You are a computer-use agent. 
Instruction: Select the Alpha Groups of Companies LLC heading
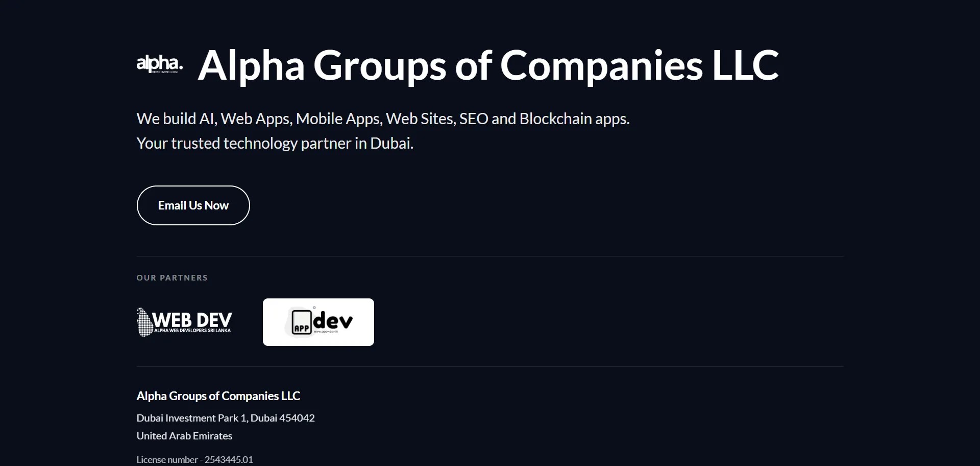click(487, 65)
